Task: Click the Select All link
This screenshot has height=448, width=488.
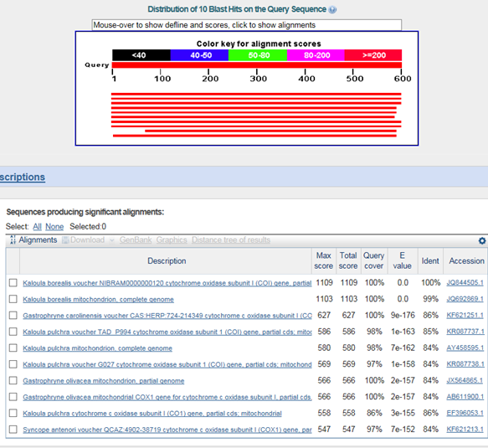Action: point(37,227)
